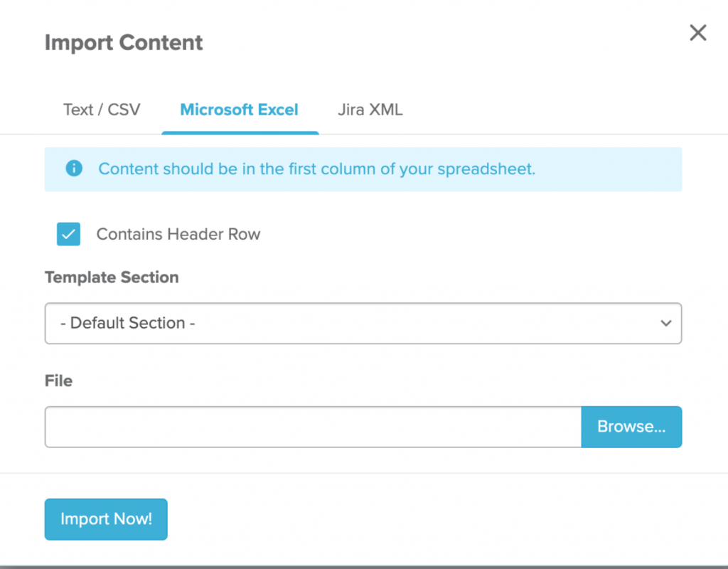The height and width of the screenshot is (569, 728).
Task: Click the dropdown chevron arrow icon
Action: point(666,324)
